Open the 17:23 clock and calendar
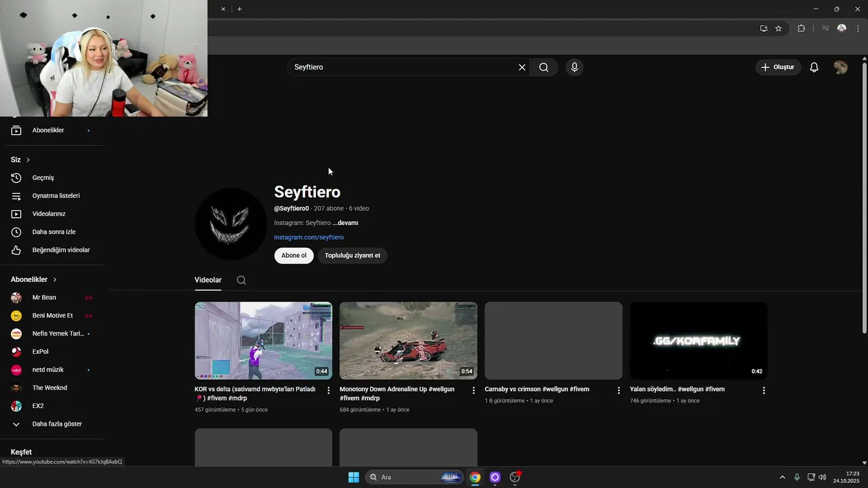 click(847, 477)
